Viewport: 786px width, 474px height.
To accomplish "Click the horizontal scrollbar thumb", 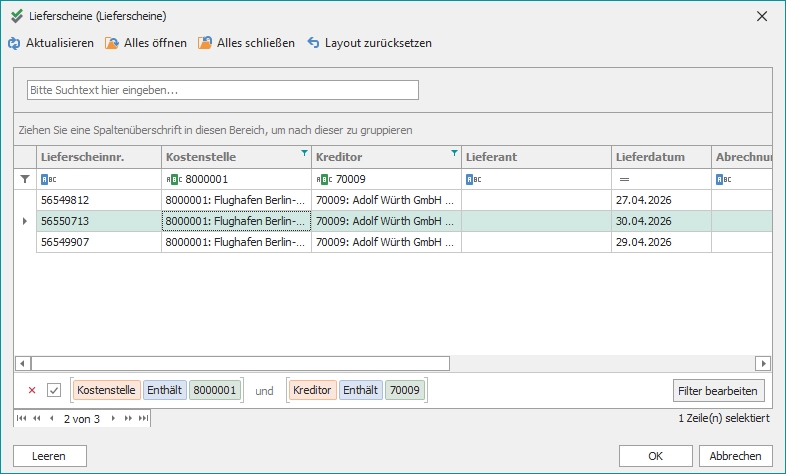I will click(x=240, y=363).
